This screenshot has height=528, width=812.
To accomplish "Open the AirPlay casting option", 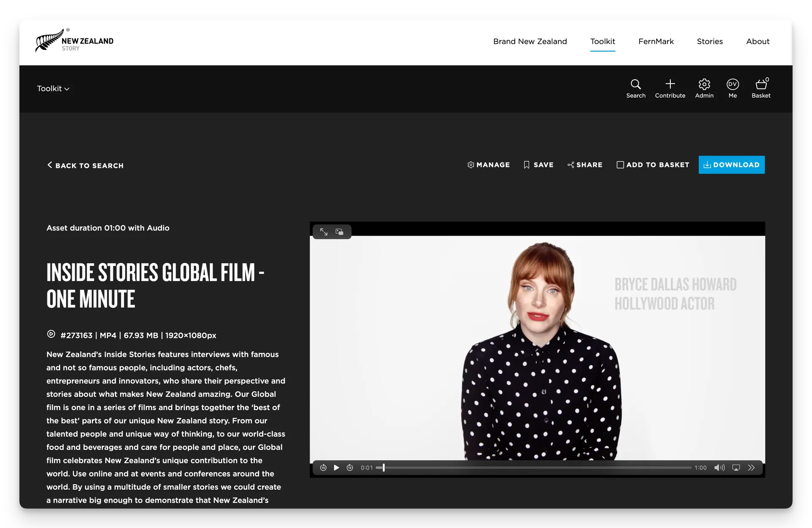I will click(x=737, y=468).
